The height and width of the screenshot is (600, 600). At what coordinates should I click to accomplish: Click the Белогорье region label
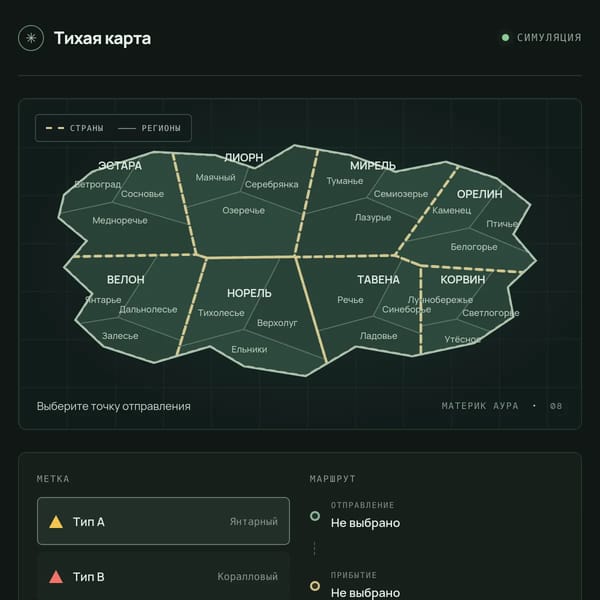474,247
